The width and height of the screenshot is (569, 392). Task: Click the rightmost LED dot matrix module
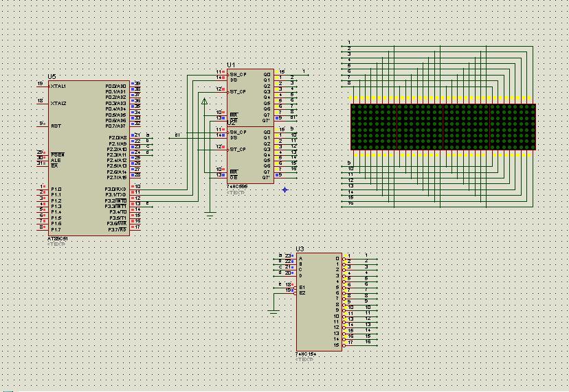tap(513, 126)
